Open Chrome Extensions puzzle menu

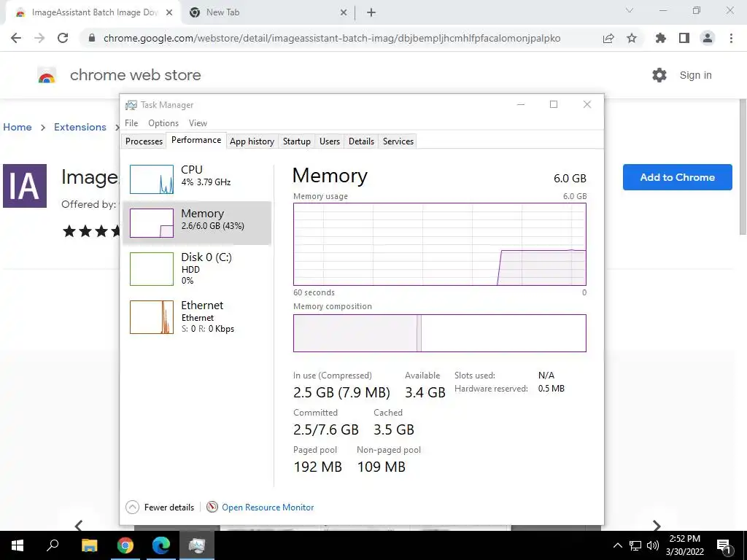pos(660,38)
